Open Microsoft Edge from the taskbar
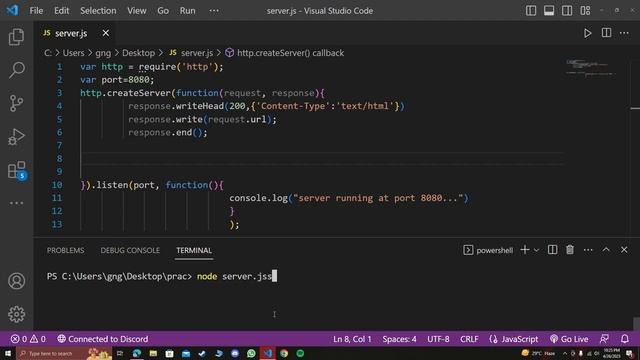 pyautogui.click(x=137, y=353)
